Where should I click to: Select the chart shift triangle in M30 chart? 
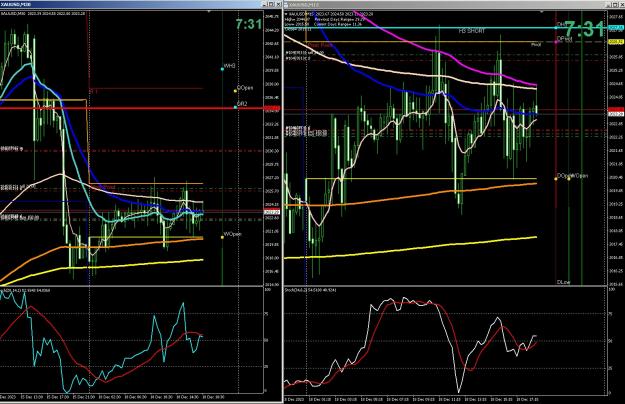(x=208, y=12)
